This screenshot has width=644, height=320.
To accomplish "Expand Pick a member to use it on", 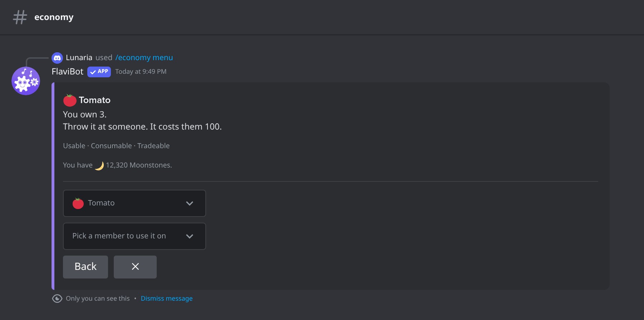I will [x=135, y=236].
